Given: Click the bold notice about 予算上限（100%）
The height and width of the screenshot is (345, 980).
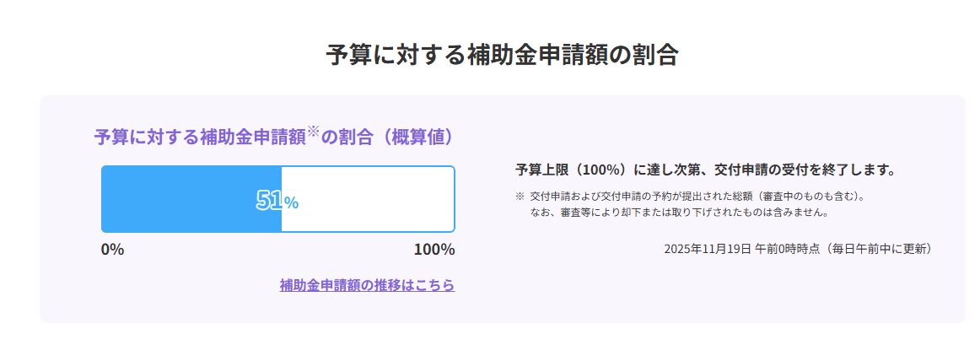Looking at the screenshot, I should coord(704,170).
